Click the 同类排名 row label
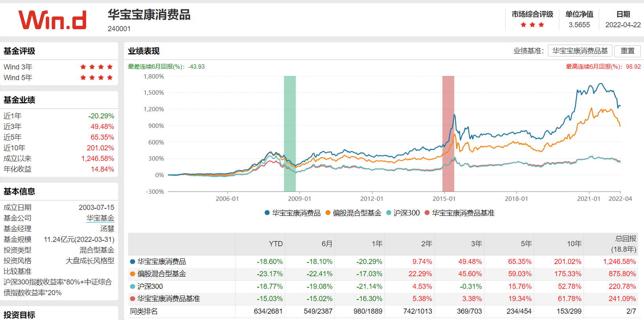This screenshot has height=320, width=644. tap(144, 311)
